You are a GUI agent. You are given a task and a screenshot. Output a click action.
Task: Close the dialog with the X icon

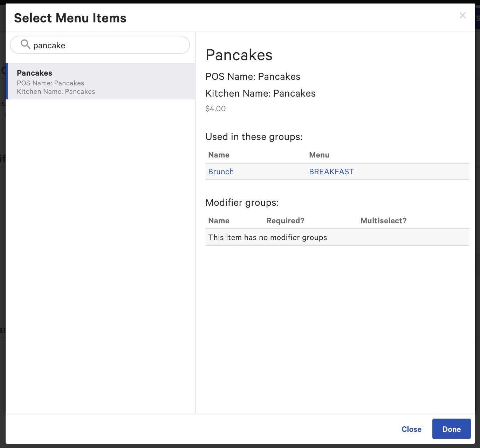coord(462,15)
